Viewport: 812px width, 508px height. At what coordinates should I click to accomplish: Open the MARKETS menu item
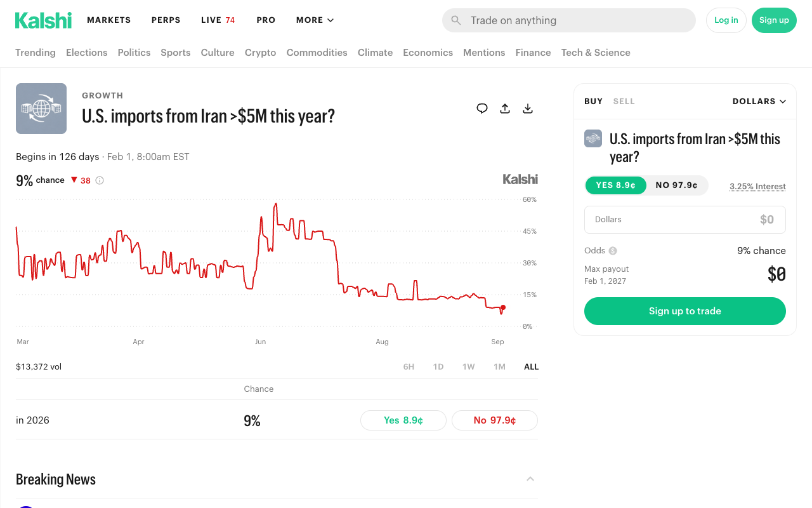click(109, 20)
